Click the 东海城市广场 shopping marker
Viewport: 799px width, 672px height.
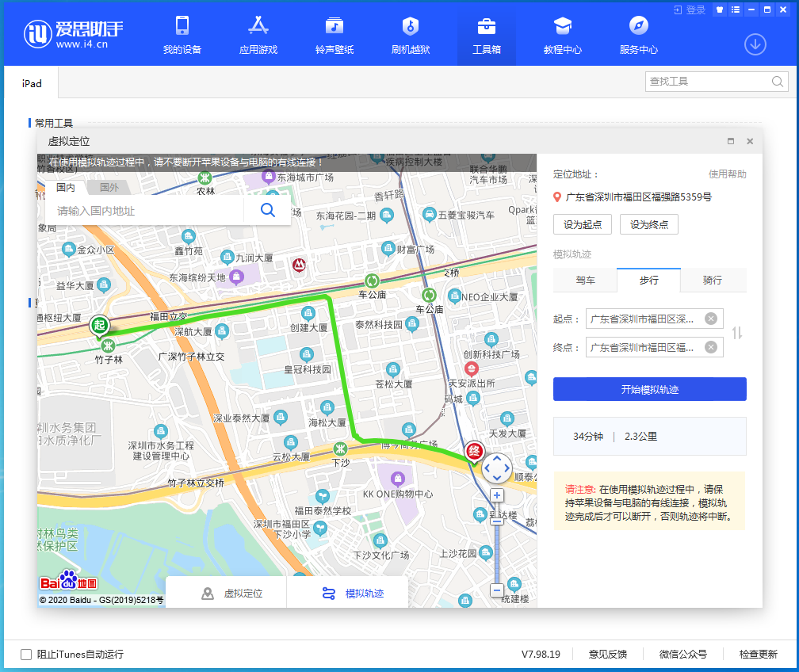click(269, 178)
